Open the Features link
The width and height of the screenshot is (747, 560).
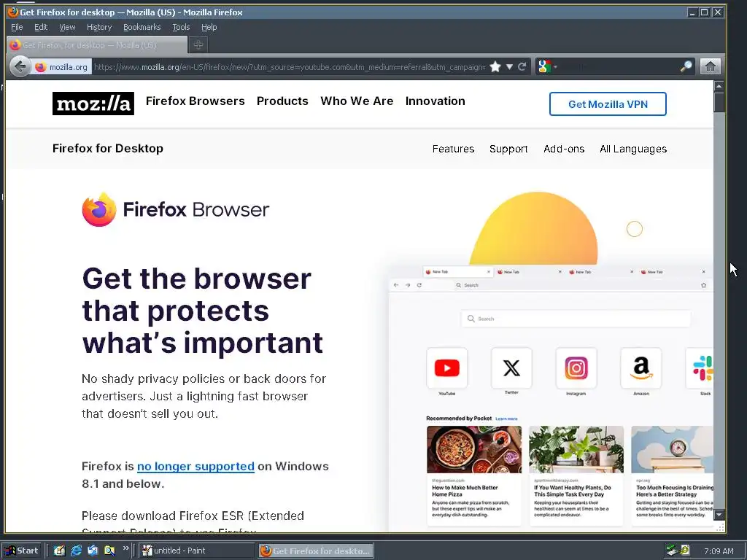click(x=453, y=149)
